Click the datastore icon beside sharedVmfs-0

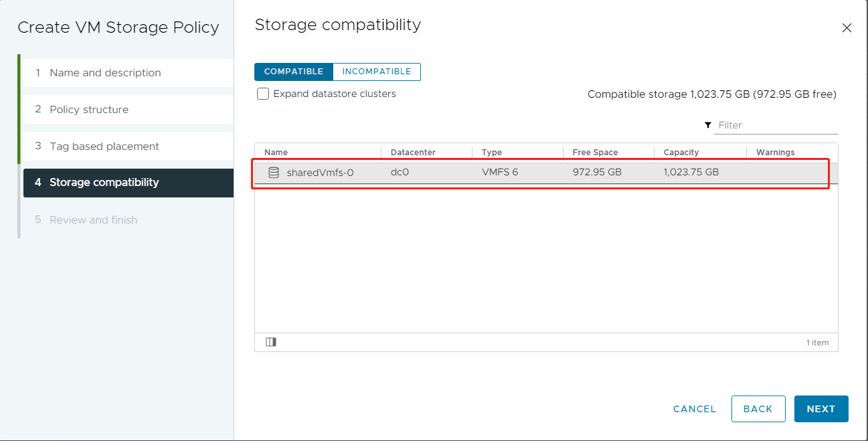[x=273, y=173]
